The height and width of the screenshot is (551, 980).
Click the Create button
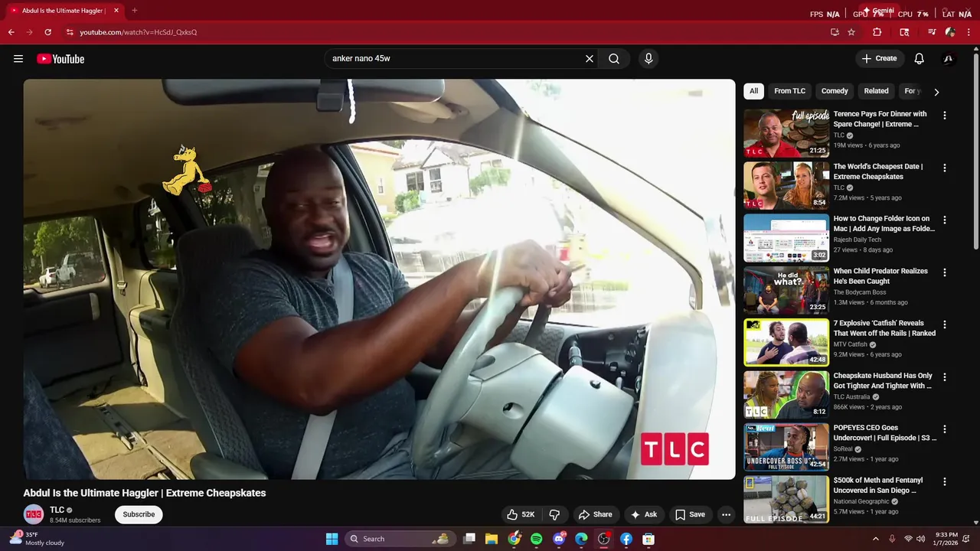(x=880, y=59)
